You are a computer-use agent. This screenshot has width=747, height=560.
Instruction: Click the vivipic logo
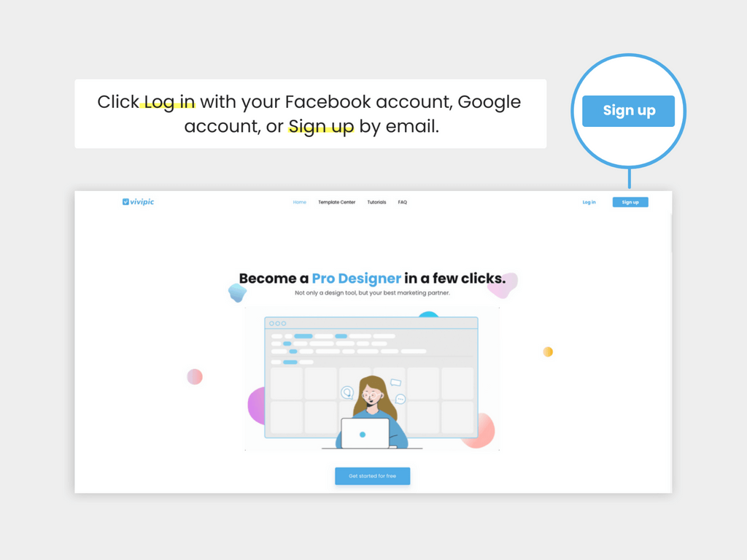138,202
